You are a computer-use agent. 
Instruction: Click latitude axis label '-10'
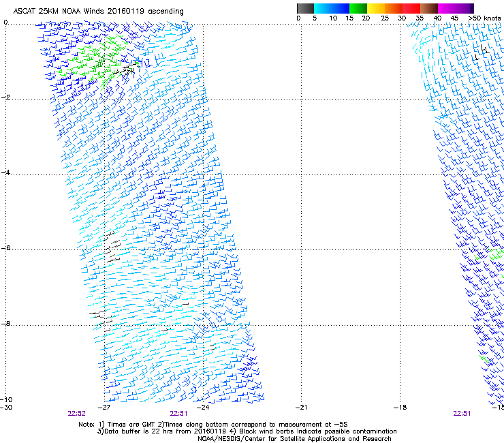6,400
